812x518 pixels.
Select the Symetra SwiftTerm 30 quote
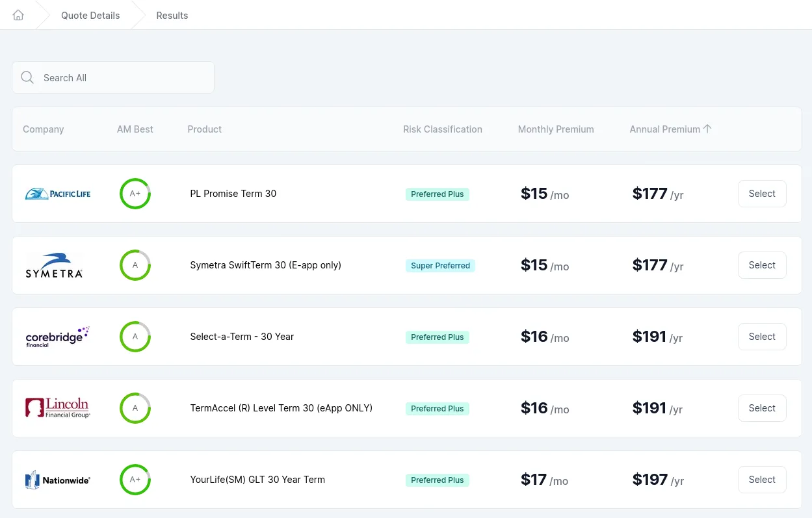[x=762, y=265]
